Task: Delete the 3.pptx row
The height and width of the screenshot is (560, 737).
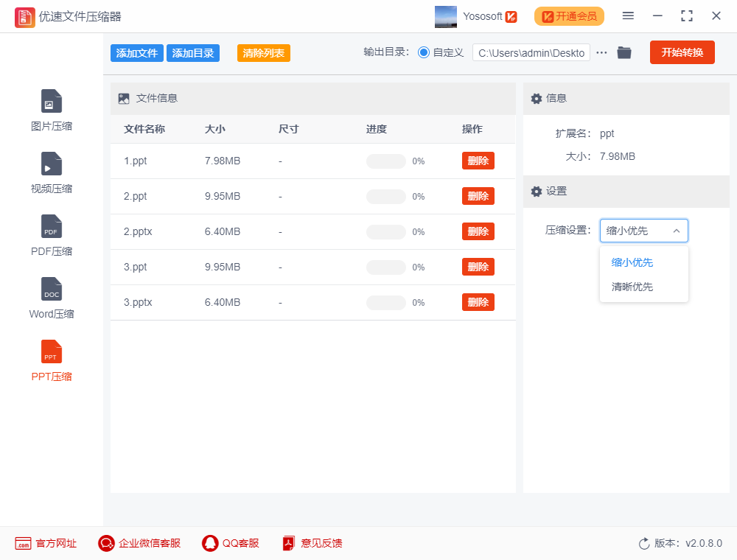Action: 478,303
